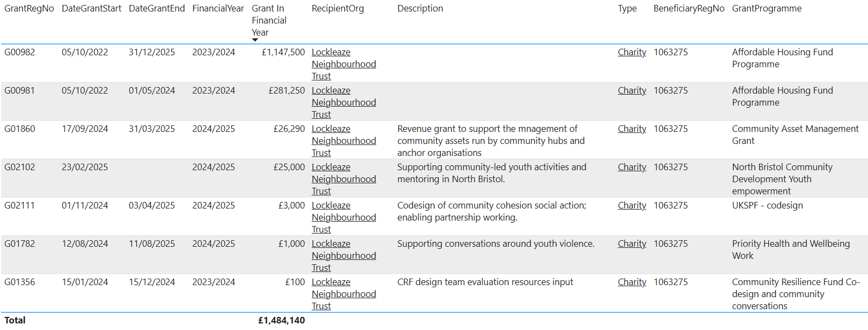This screenshot has height=330, width=868.
Task: Click the Charity link in row G02102
Action: [x=632, y=167]
